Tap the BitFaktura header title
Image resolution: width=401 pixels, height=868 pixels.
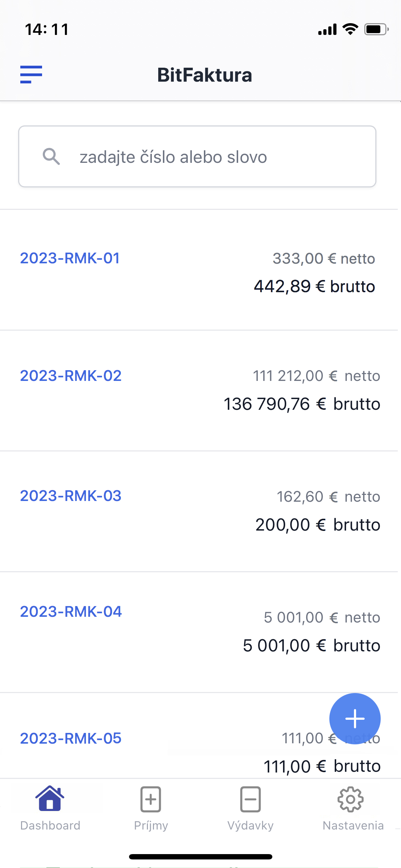tap(205, 75)
